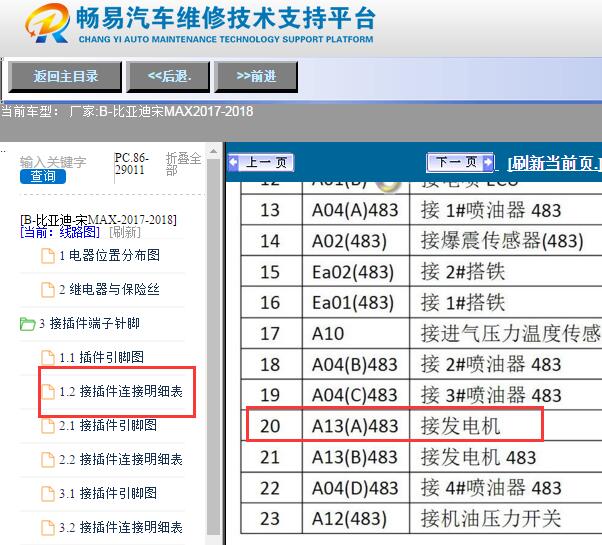The height and width of the screenshot is (545, 602).
Task: Open tree item 3.1 接插件引脚图
Action: (x=108, y=493)
